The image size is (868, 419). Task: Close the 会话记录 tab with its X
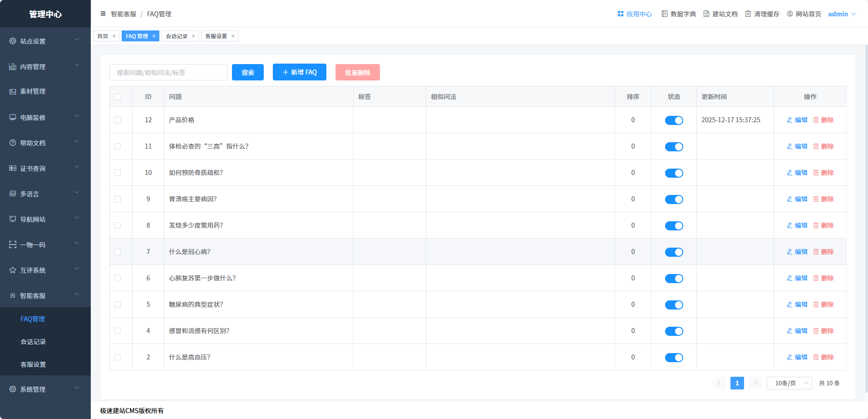(x=193, y=36)
